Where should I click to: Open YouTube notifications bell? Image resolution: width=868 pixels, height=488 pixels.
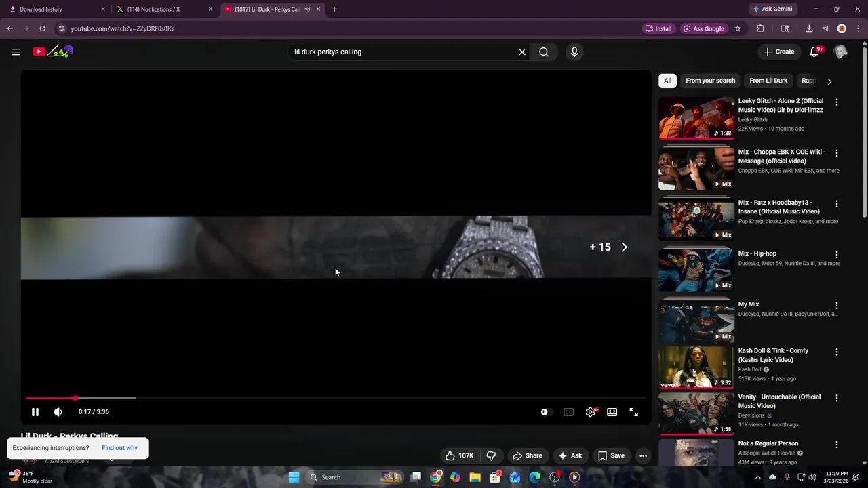pyautogui.click(x=815, y=52)
